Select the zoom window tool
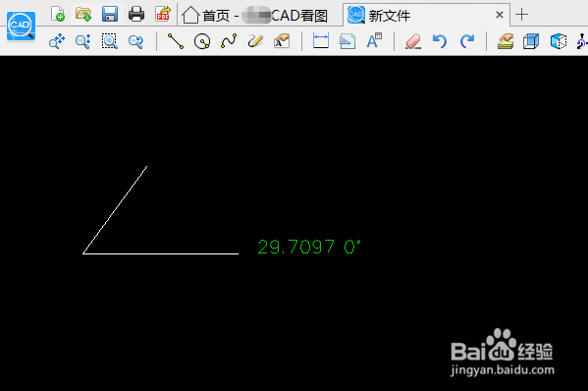 (110, 41)
